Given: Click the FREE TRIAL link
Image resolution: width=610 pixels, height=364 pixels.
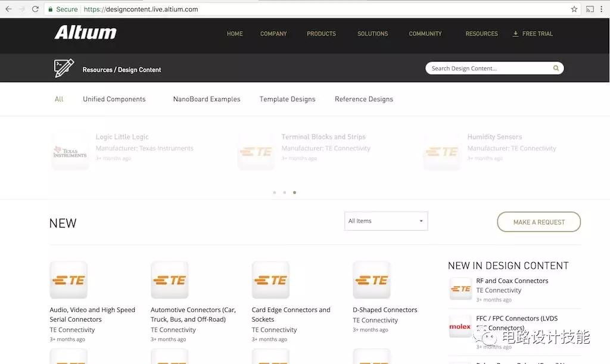Looking at the screenshot, I should tap(537, 34).
